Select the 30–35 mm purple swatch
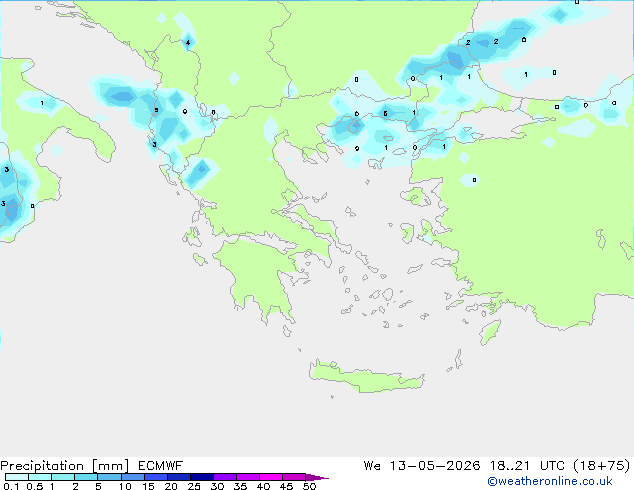 [225, 477]
